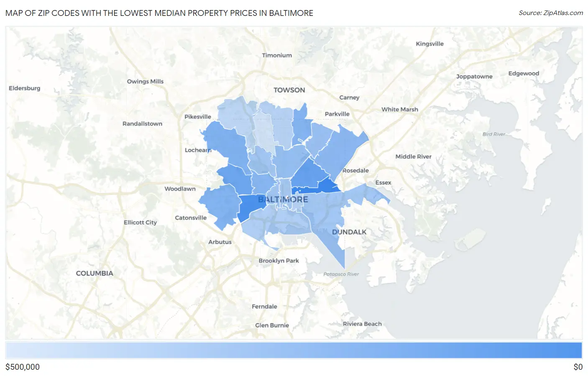
Task: Click the zip region west of Lochearn label
Action: point(227,144)
